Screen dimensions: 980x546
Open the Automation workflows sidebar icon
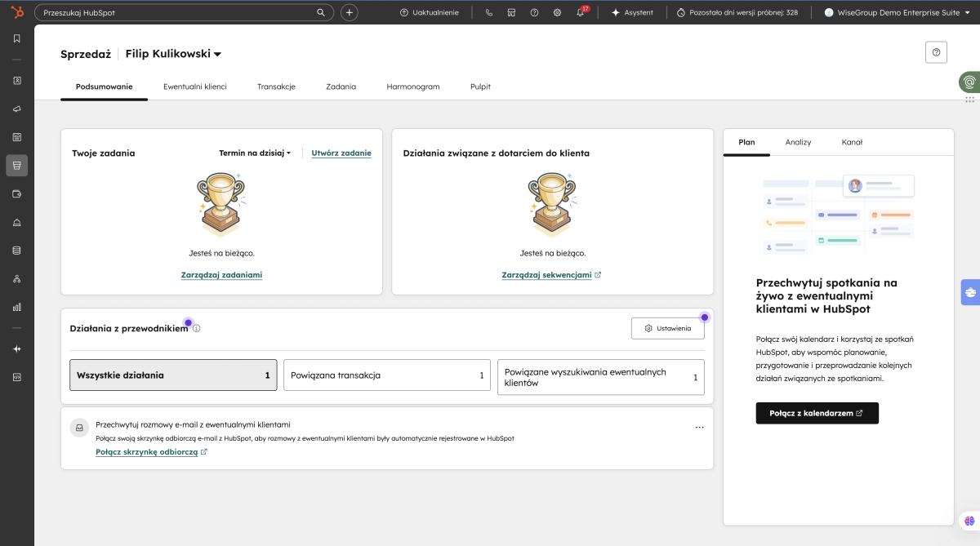[16, 279]
